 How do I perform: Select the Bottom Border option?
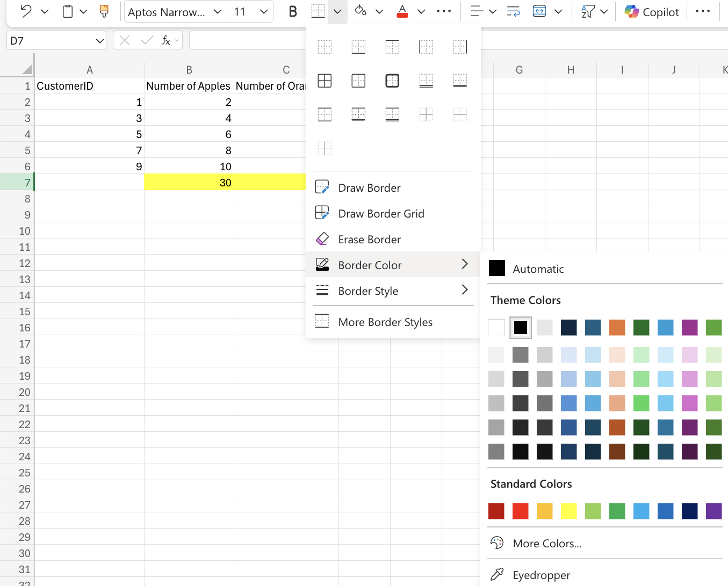tap(358, 47)
